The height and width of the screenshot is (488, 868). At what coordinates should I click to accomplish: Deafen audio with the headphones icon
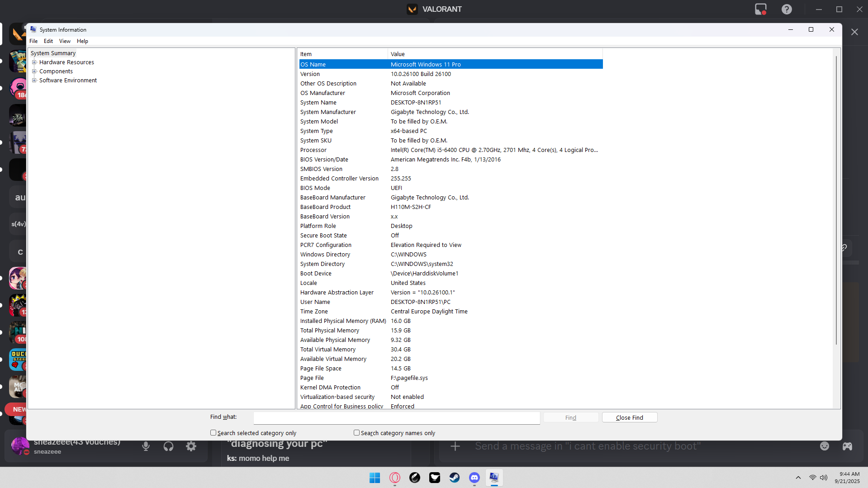click(x=168, y=446)
